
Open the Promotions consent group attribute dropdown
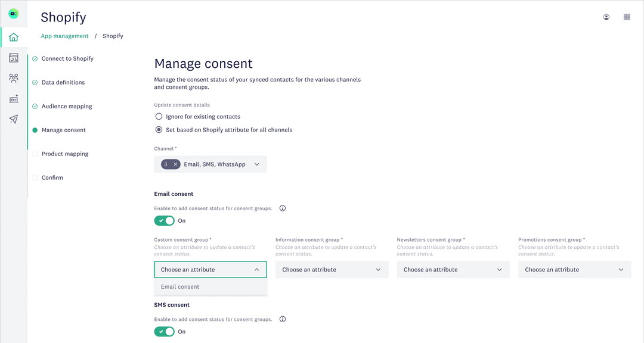574,269
